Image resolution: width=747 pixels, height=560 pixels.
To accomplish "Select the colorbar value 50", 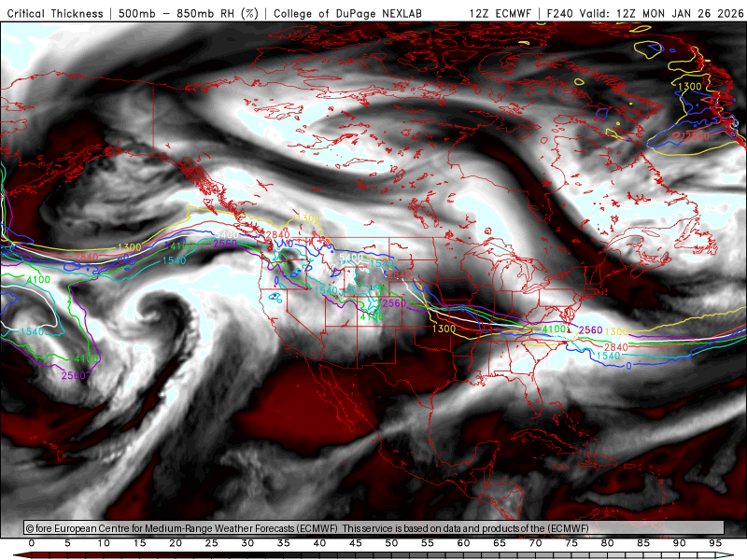I will click(x=391, y=543).
